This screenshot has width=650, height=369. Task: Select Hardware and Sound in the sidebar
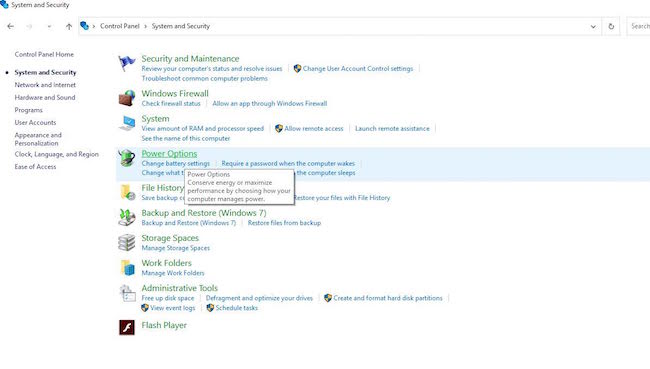coord(45,97)
